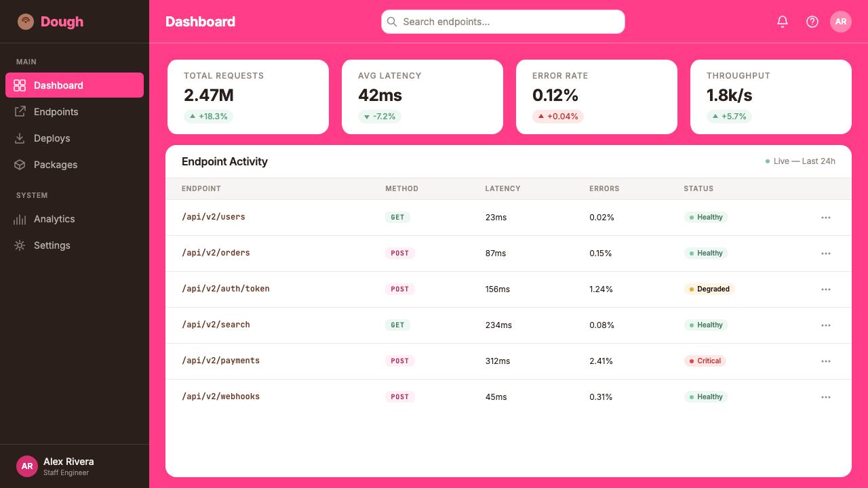Click the Deploys download icon

(x=20, y=138)
